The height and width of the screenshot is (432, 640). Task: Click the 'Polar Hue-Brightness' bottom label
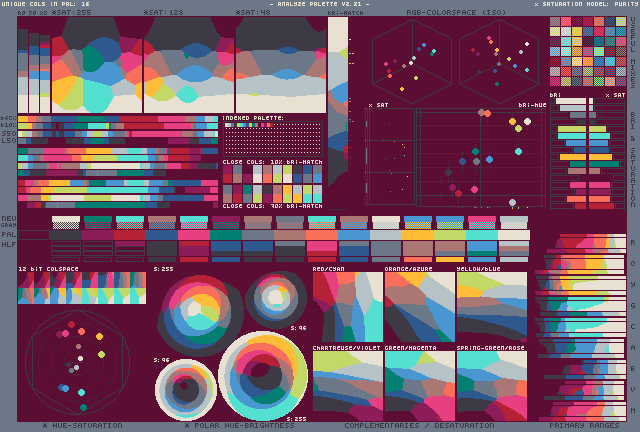coord(240,426)
